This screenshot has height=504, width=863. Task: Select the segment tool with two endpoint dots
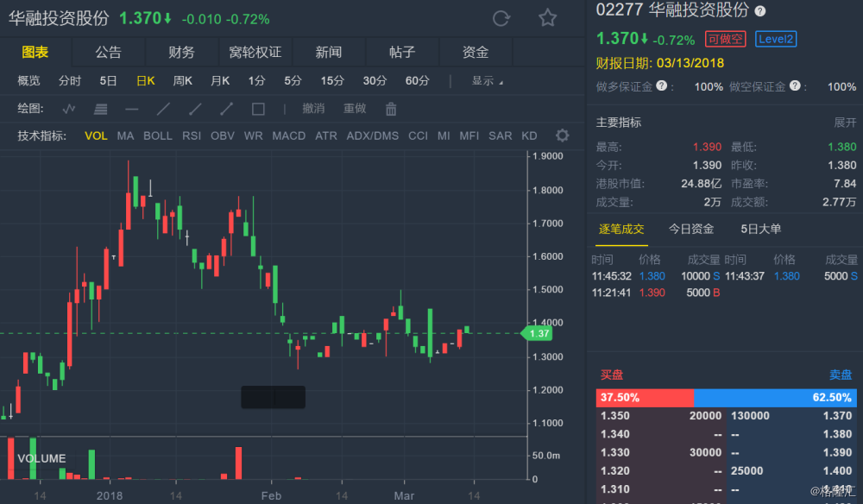tap(226, 109)
